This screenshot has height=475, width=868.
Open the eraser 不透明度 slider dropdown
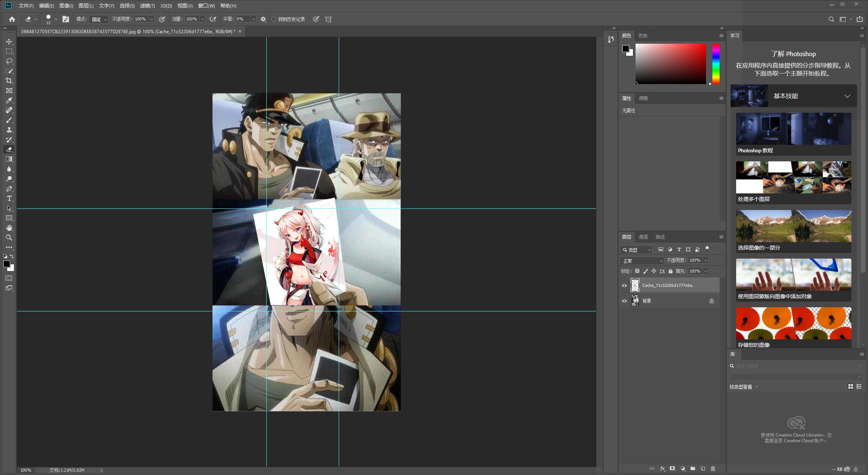(151, 19)
